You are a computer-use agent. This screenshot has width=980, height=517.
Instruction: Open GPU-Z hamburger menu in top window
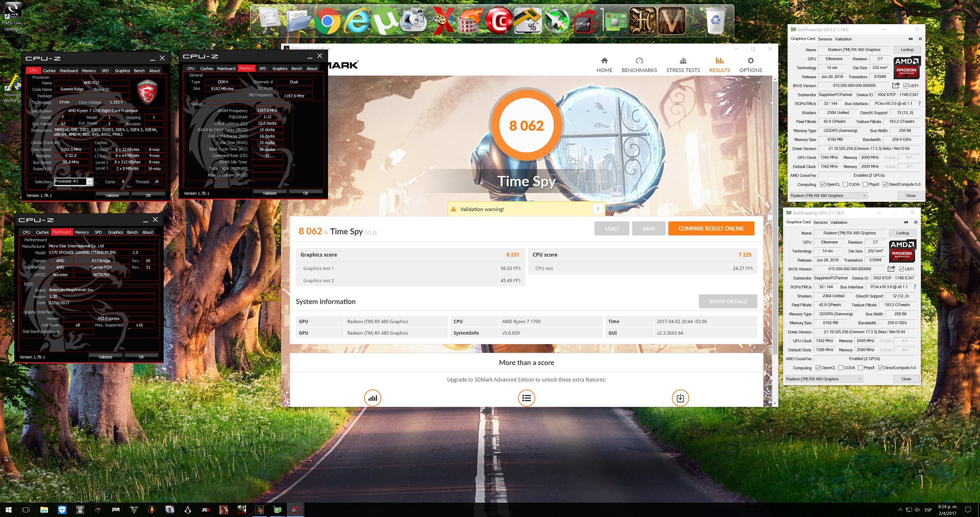pyautogui.click(x=920, y=39)
